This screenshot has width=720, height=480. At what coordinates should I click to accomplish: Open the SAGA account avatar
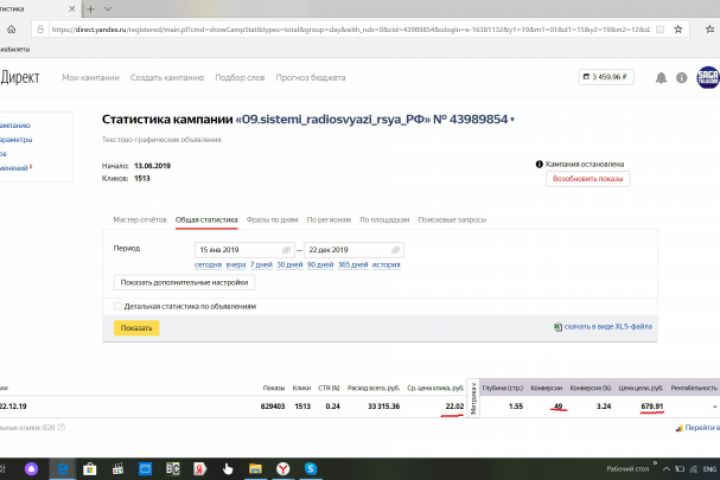click(708, 77)
